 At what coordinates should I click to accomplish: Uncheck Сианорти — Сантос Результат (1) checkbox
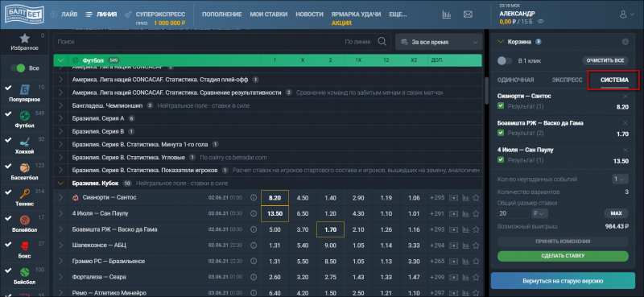(x=500, y=106)
